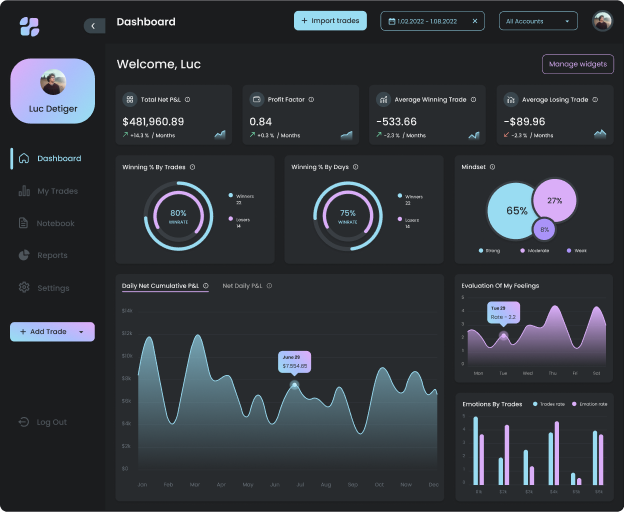The width and height of the screenshot is (624, 512).
Task: Click the app logo icon in sidebar
Action: point(29,27)
